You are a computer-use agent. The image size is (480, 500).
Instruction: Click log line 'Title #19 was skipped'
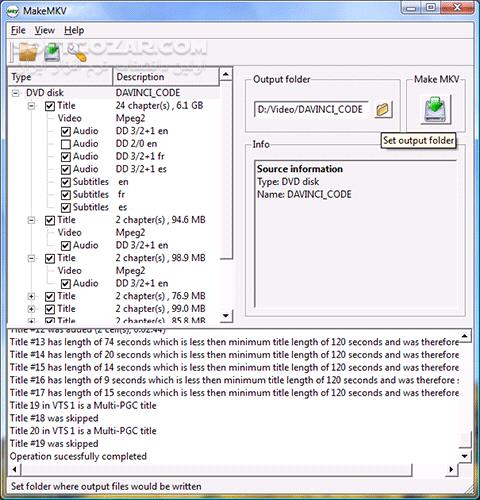click(x=54, y=444)
